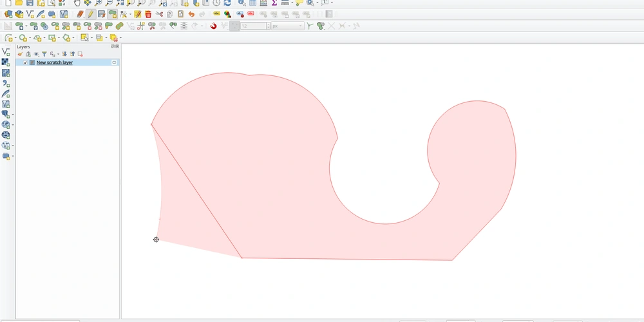The image size is (644, 322).
Task: Select the Add Circular String tool
Action: coord(8,38)
